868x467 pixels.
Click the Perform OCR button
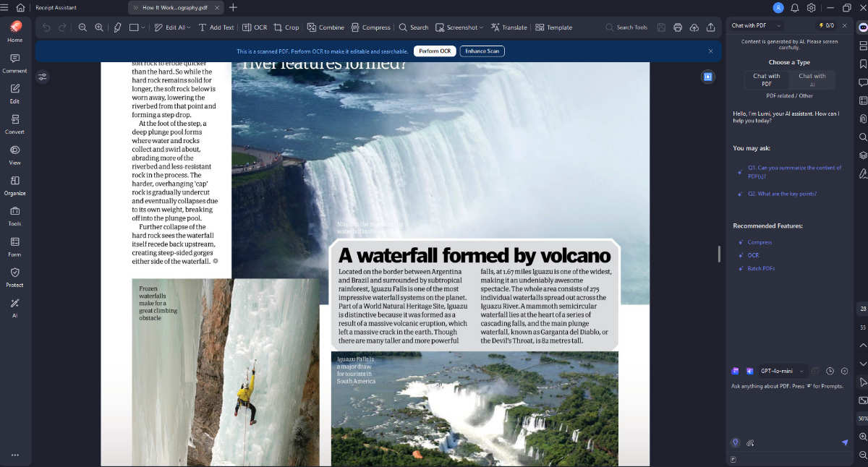pyautogui.click(x=435, y=51)
